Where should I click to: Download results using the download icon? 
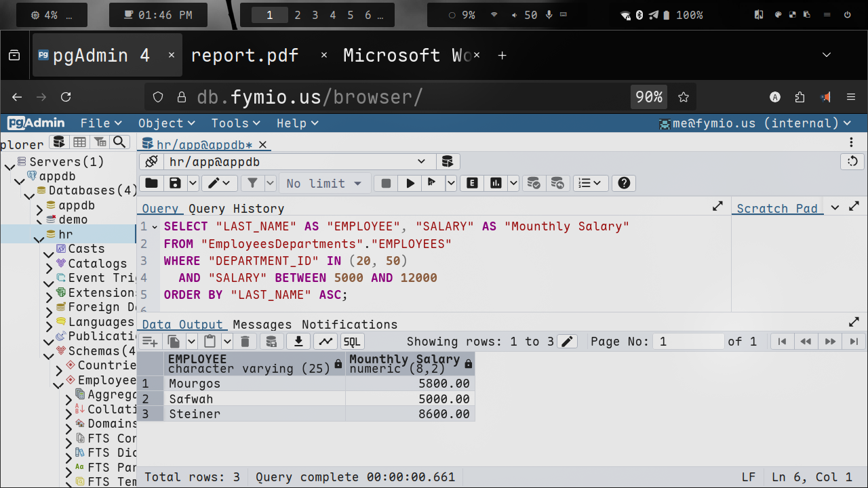pyautogui.click(x=298, y=342)
